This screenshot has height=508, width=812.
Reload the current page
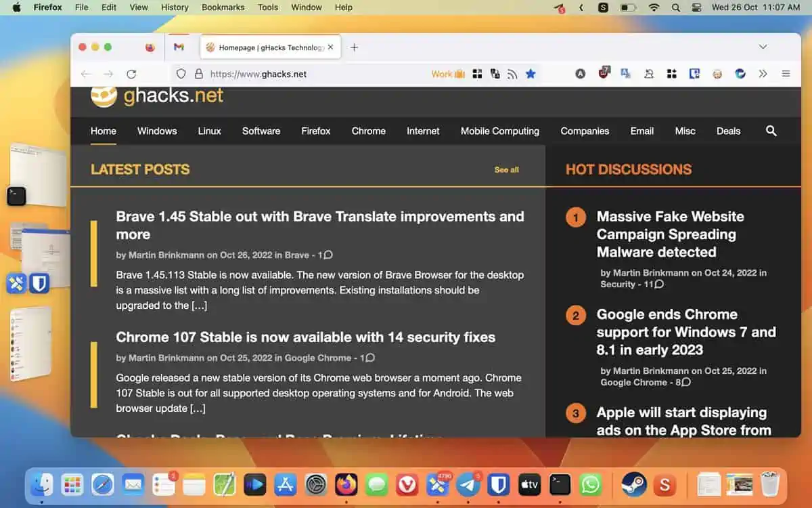coord(131,74)
